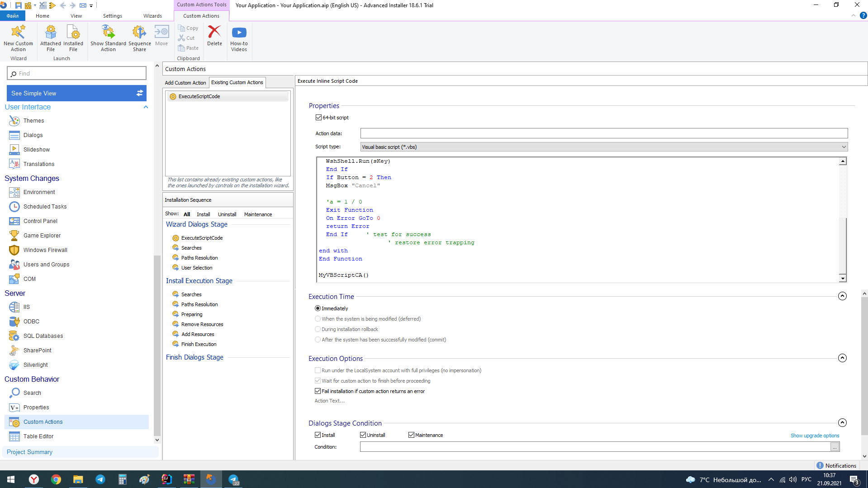This screenshot has height=488, width=868.
Task: Toggle Fail installation if action returns error
Action: coord(318,391)
